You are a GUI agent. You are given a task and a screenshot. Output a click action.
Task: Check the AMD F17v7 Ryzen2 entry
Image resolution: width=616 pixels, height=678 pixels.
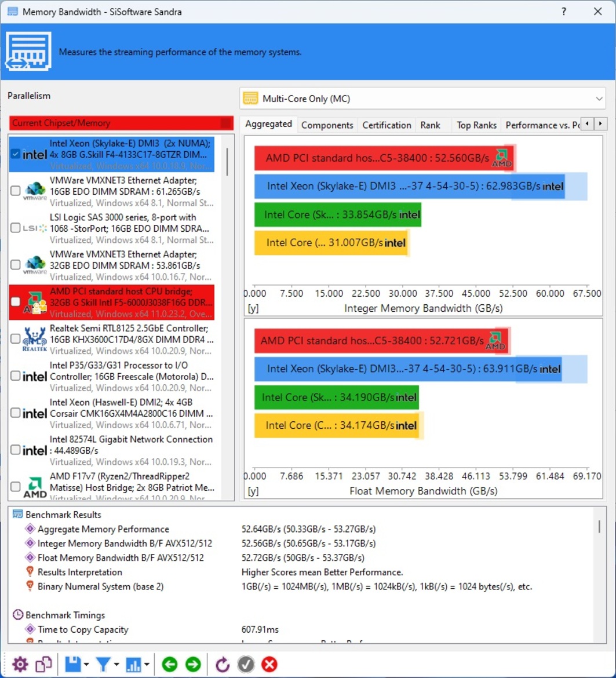tap(16, 486)
